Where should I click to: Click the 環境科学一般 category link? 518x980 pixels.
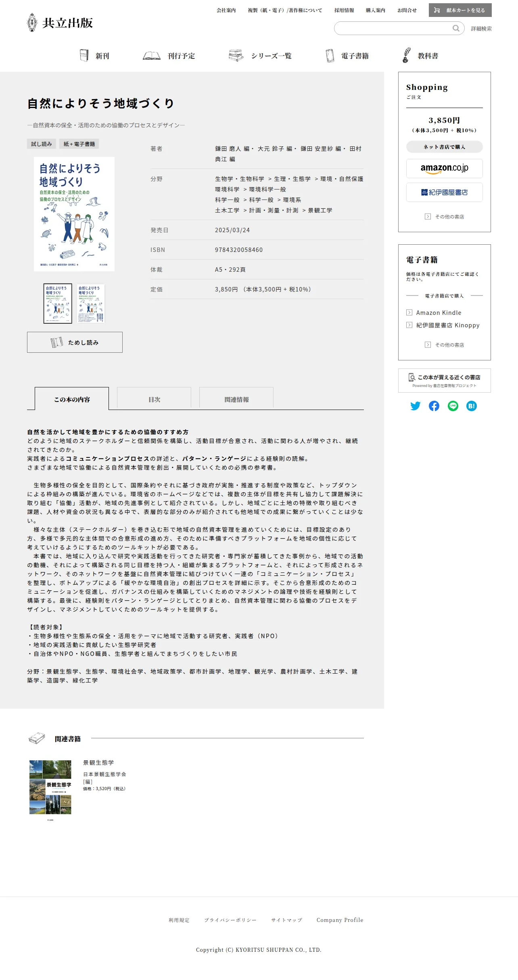pos(267,189)
